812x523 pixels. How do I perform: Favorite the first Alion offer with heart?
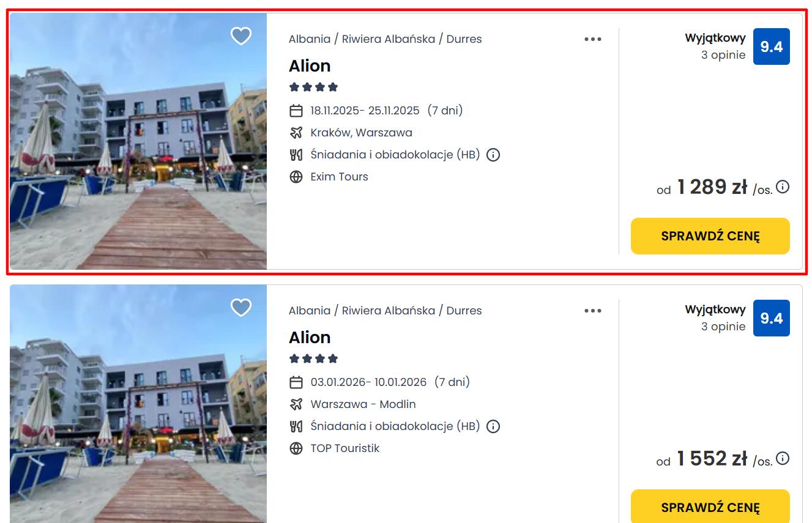240,36
